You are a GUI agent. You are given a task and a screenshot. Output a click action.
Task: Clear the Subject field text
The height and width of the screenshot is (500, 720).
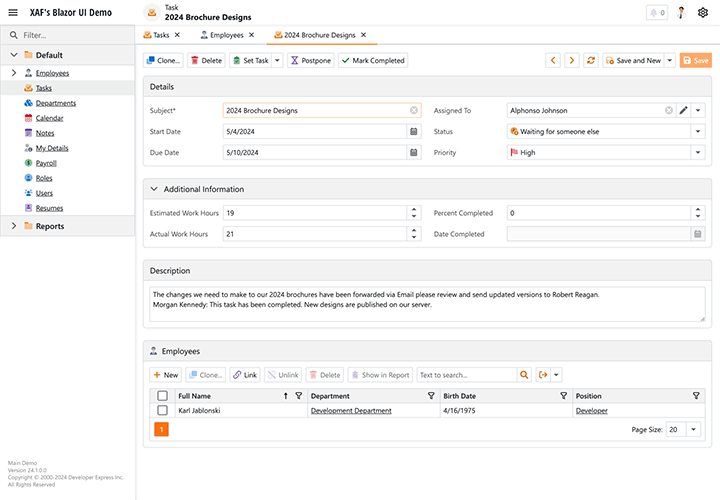pos(414,110)
